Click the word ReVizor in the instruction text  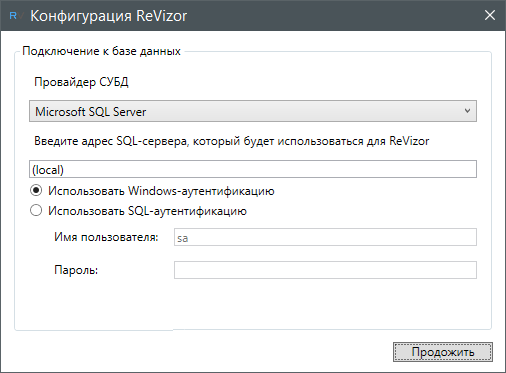(409, 141)
